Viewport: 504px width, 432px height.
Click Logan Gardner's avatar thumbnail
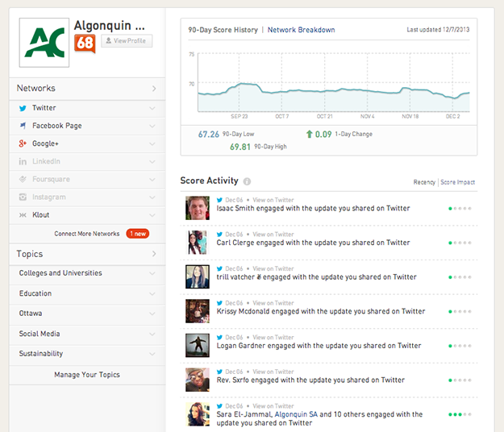pyautogui.click(x=198, y=345)
